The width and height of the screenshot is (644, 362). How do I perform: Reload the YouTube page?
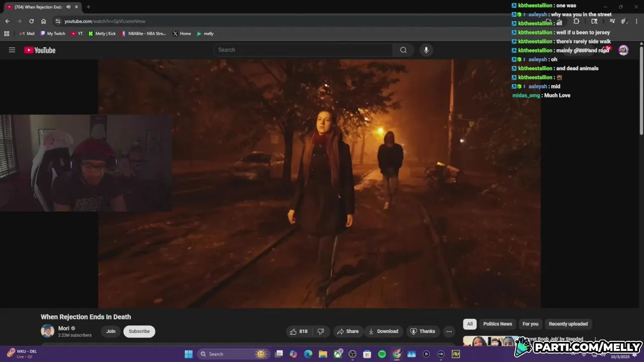tap(31, 21)
